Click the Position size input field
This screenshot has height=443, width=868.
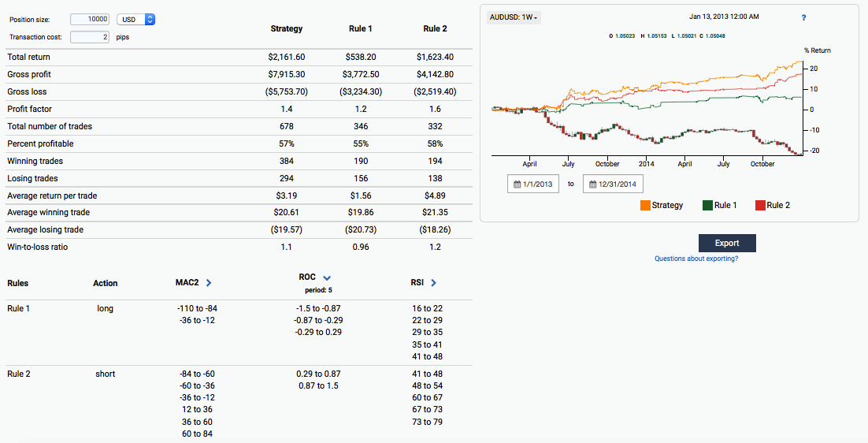tap(90, 20)
